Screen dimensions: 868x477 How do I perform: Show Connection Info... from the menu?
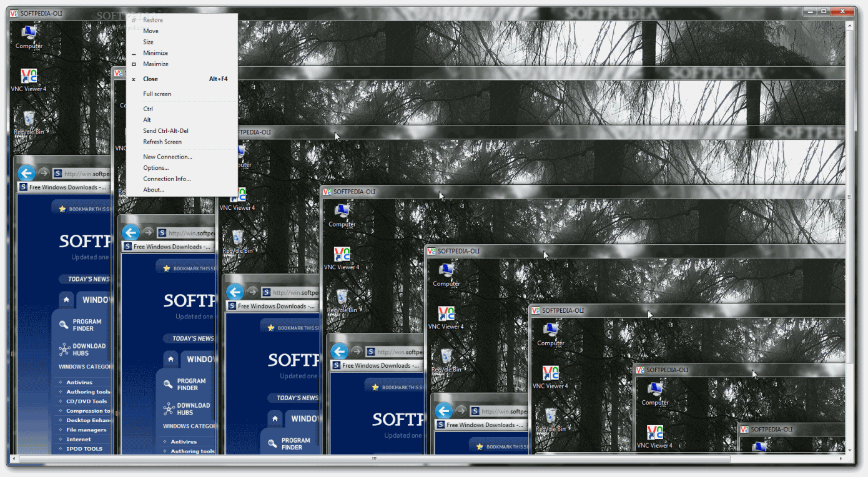pyautogui.click(x=182, y=179)
